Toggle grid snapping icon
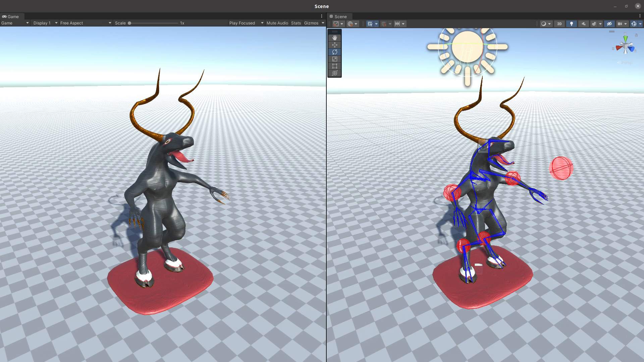 tap(384, 24)
